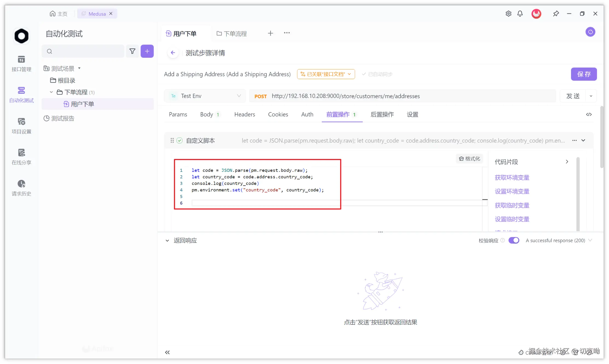The width and height of the screenshot is (609, 364).
Task: Click the filter funnel icon
Action: tap(132, 51)
